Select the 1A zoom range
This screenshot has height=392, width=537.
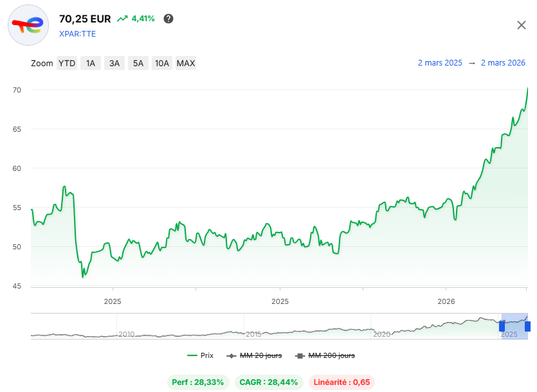point(91,64)
